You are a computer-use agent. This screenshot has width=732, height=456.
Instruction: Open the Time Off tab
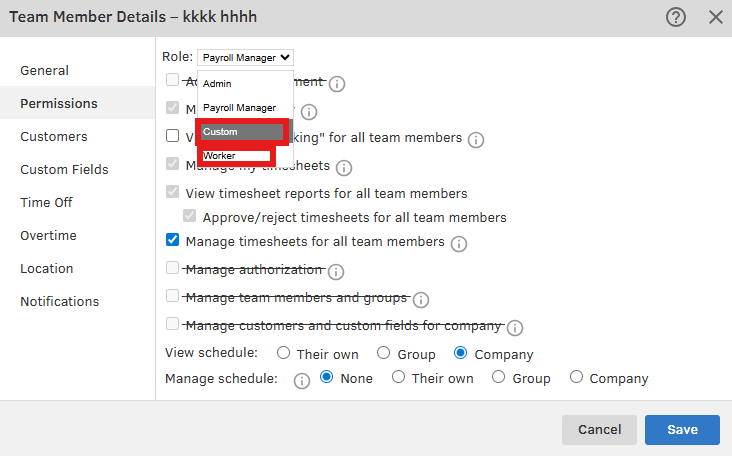click(x=47, y=202)
